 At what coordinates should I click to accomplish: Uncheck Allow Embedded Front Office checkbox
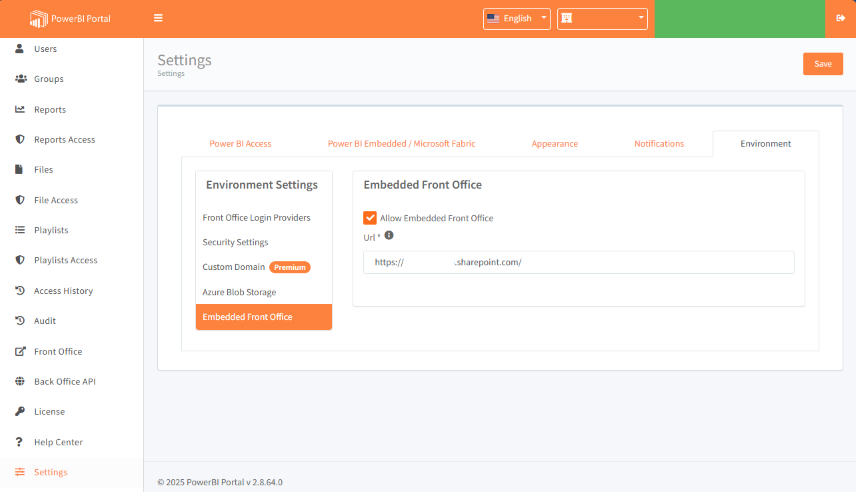370,217
